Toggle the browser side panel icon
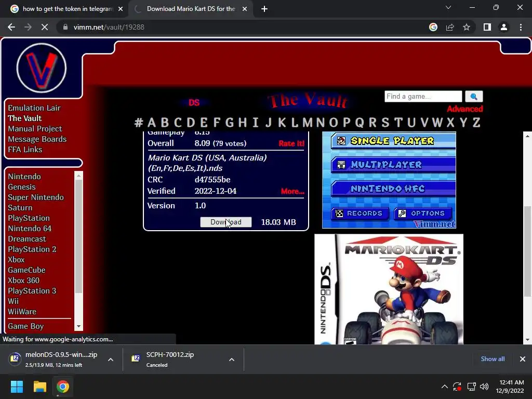The height and width of the screenshot is (399, 532). (x=487, y=27)
